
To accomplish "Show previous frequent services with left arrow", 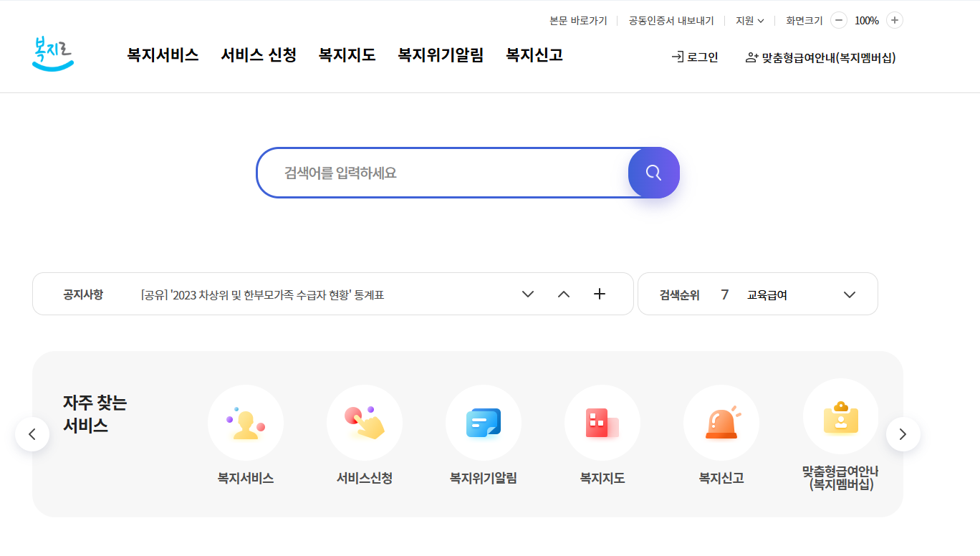I will (32, 434).
